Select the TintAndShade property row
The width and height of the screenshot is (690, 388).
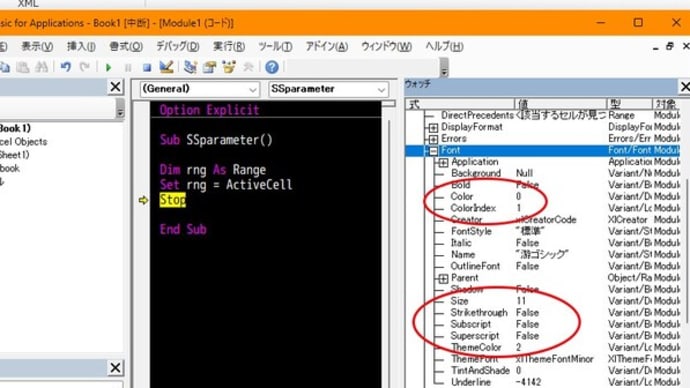coord(543,370)
